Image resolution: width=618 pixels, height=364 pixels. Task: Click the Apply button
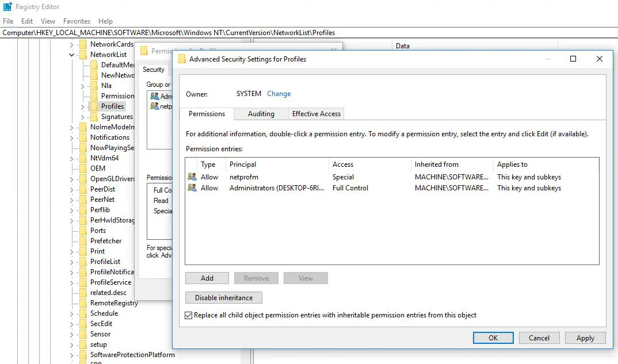click(x=585, y=338)
